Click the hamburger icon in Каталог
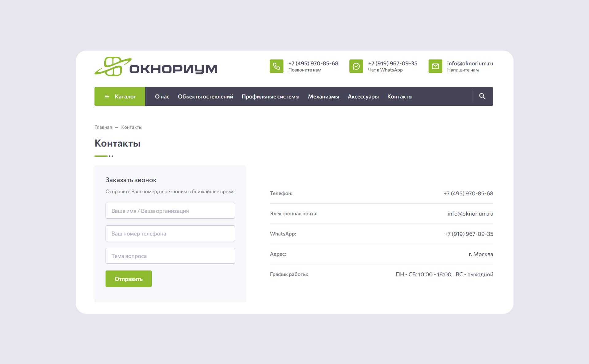Image resolution: width=589 pixels, height=364 pixels. point(107,97)
